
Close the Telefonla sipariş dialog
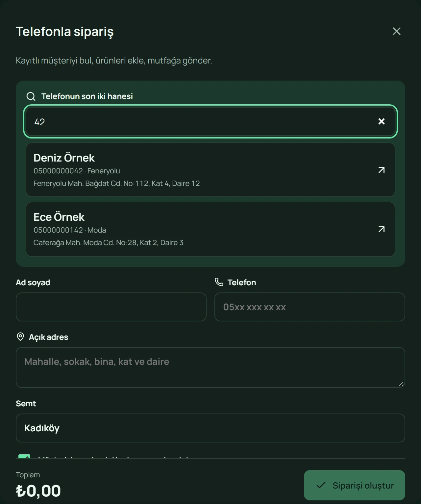(396, 31)
